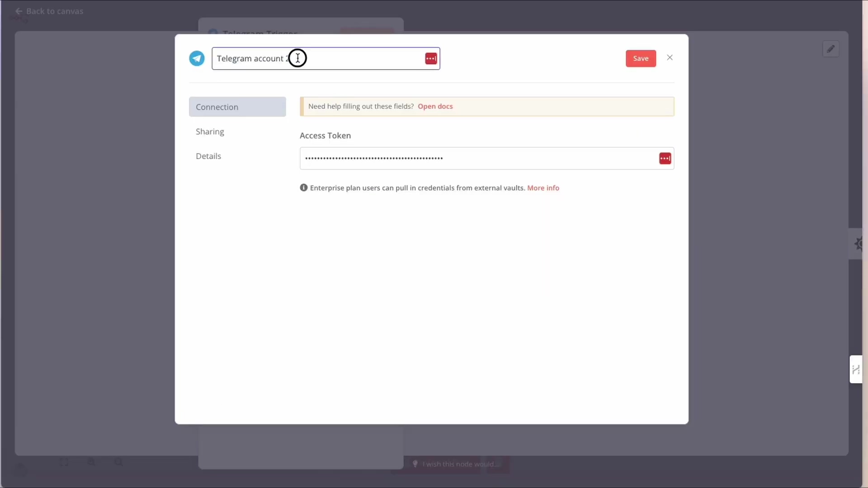Click the 'I wish this node would...' button

[x=460, y=464]
